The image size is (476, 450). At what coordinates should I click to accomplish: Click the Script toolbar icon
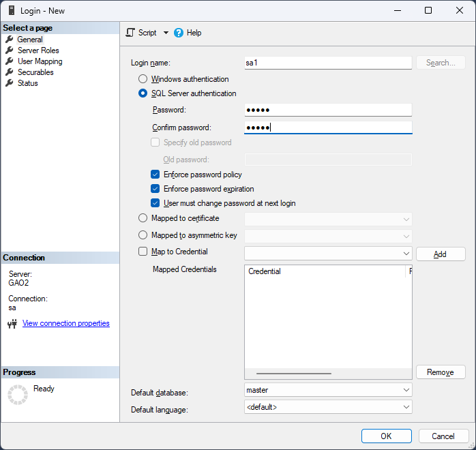[130, 33]
